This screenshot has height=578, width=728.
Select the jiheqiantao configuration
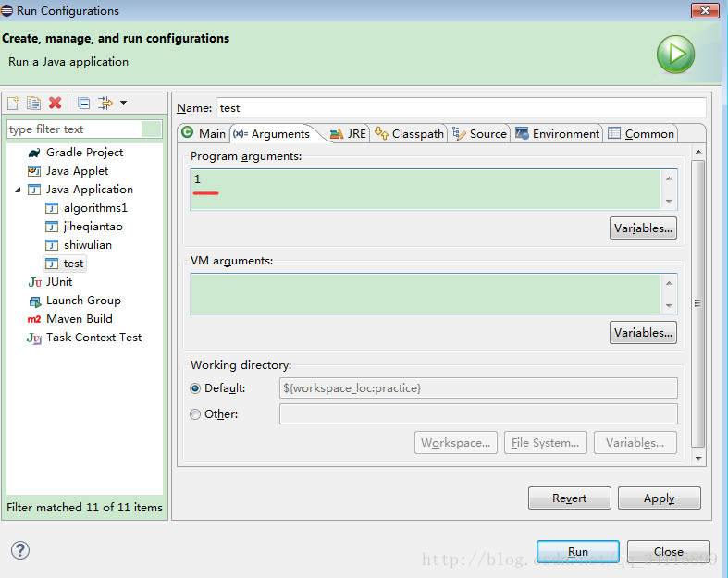tap(93, 227)
